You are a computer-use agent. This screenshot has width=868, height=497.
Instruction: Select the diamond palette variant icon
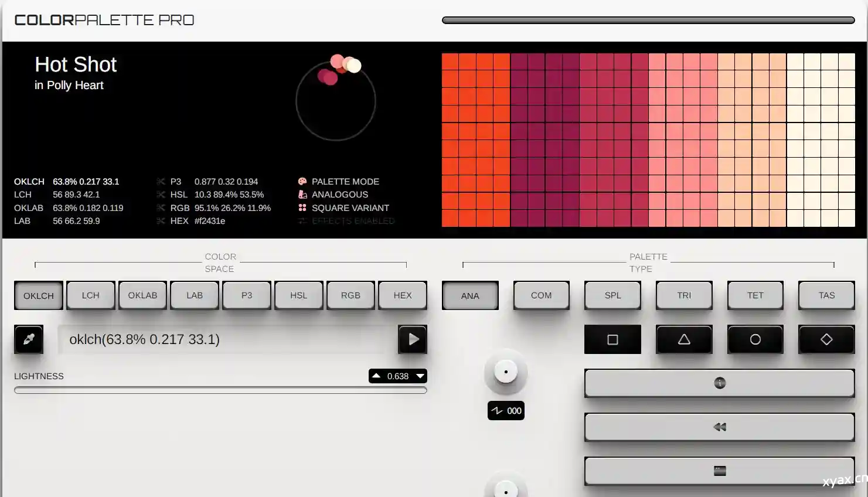pyautogui.click(x=826, y=339)
